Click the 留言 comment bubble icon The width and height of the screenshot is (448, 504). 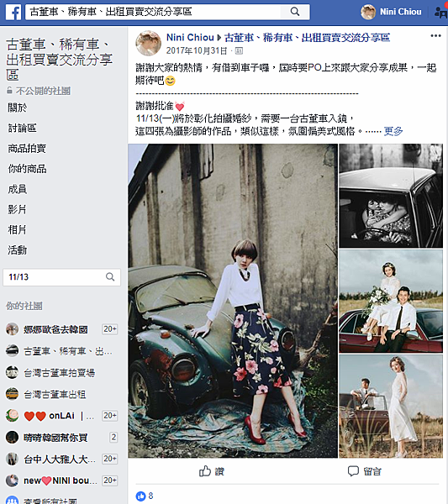pos(353,471)
